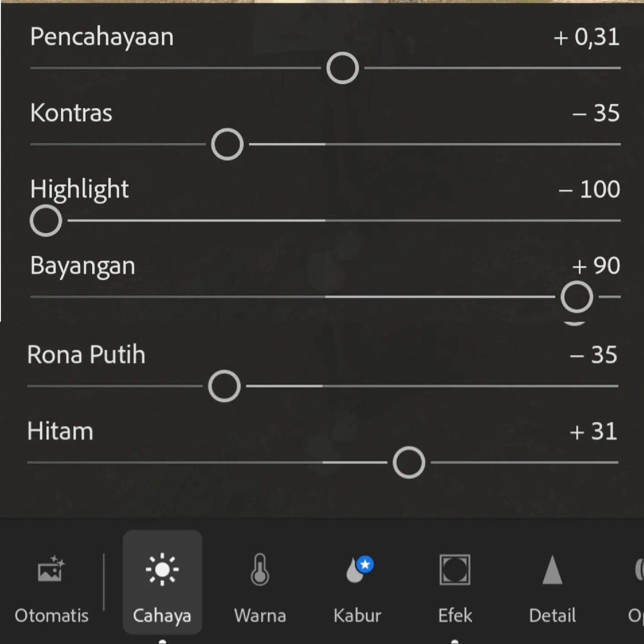Screen dimensions: 644x644
Task: Tap the Bayangan value +90
Action: [596, 266]
